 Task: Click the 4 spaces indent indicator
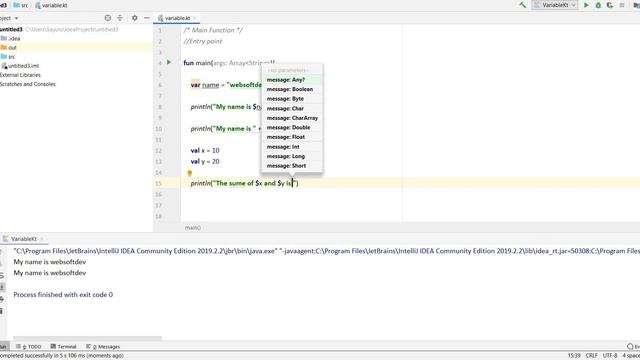click(631, 356)
